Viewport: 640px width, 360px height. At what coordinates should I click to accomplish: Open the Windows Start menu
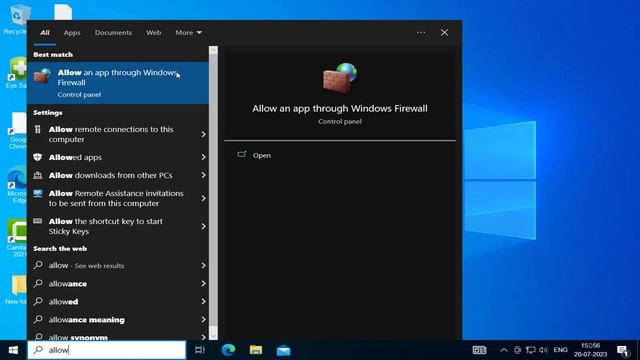point(13,350)
